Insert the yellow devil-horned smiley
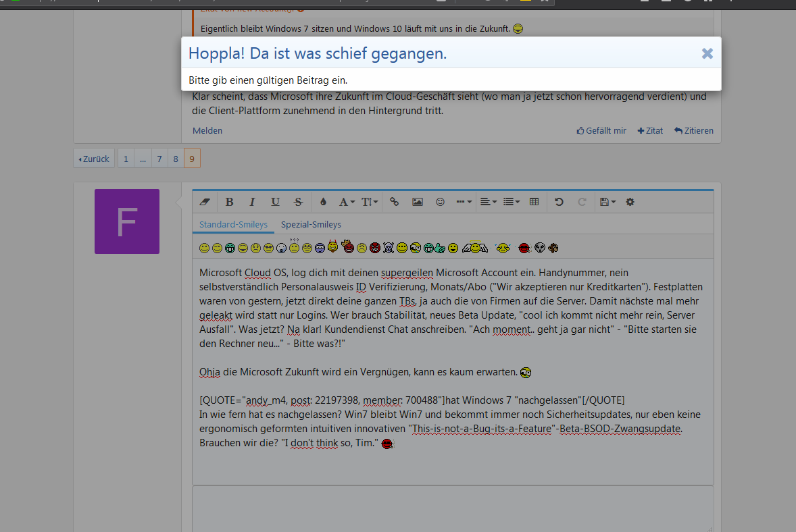 (x=333, y=246)
